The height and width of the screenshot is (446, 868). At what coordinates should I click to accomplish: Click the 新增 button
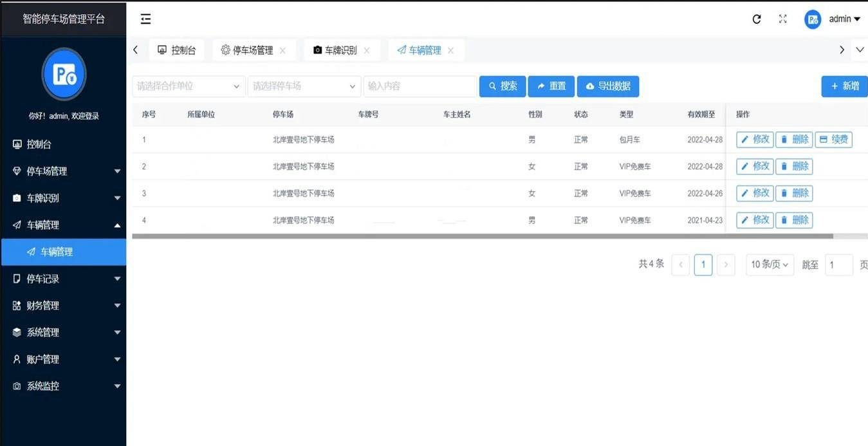(844, 86)
